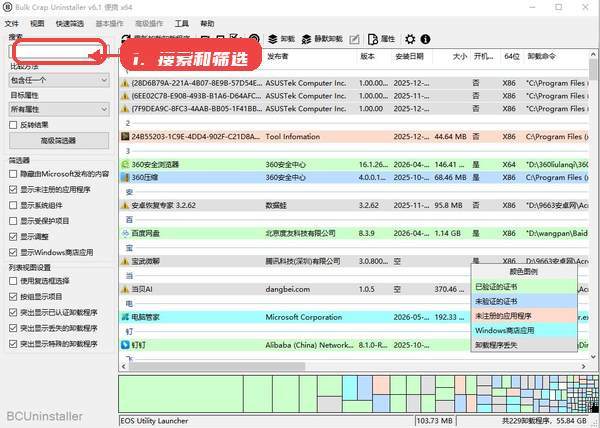Toggle the 显示调整 checkbox
Viewport: 600px width, 428px height.
[13, 237]
